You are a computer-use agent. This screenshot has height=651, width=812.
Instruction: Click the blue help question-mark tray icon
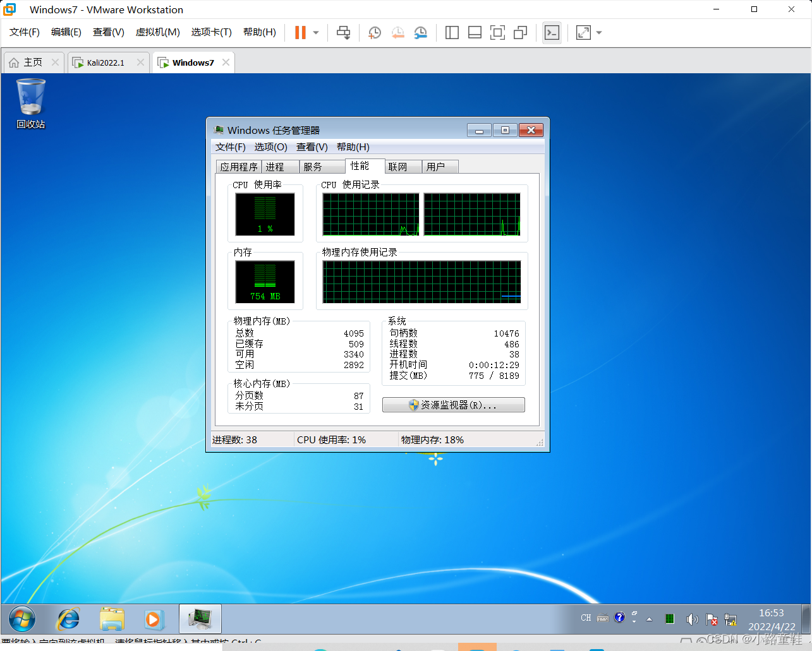(619, 618)
